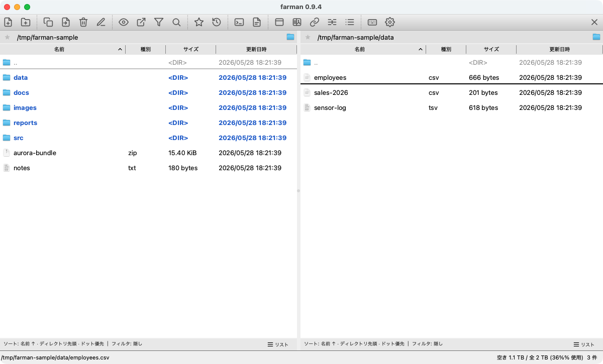Create a new file with toolbar icon
Screen dimensions: 603x364
8,22
